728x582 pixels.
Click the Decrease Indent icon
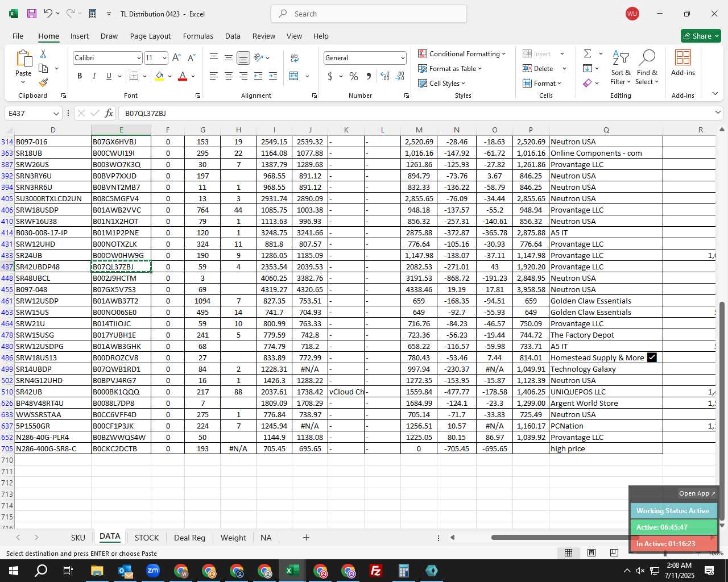pyautogui.click(x=258, y=76)
